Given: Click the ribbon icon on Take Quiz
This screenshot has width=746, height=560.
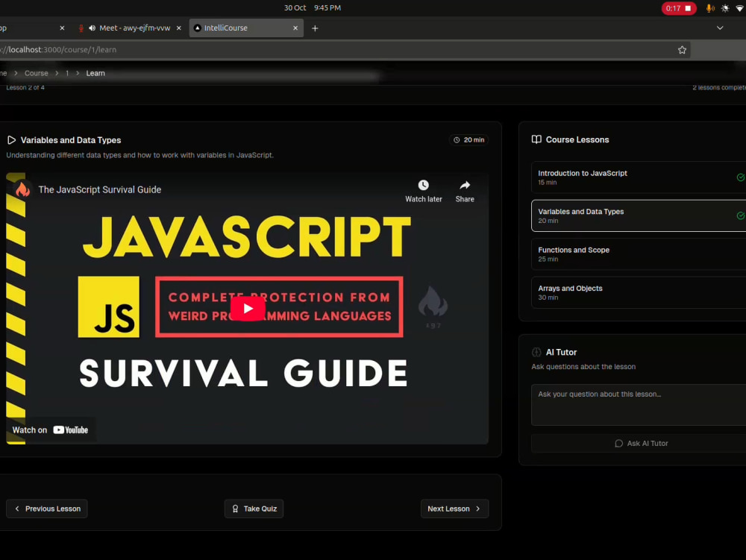Looking at the screenshot, I should coord(235,509).
